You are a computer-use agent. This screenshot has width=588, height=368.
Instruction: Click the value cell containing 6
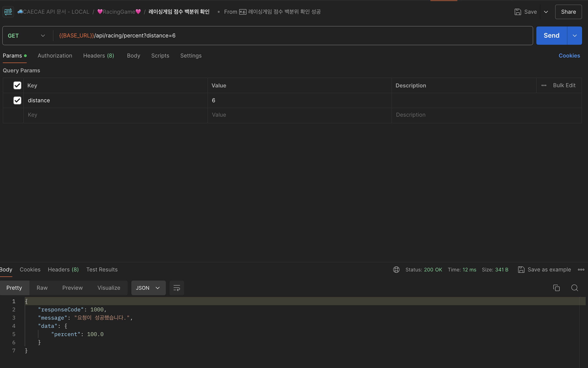coord(299,100)
